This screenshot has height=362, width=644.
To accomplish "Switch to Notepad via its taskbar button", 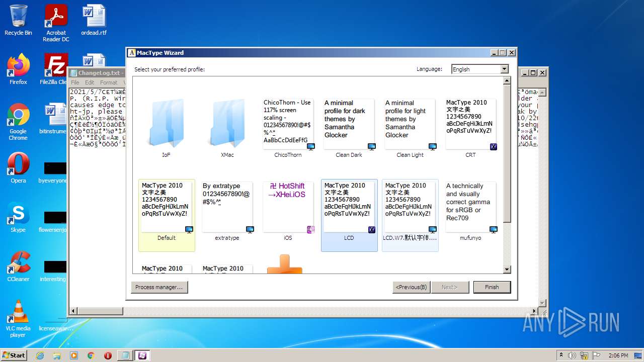I will coord(125,355).
